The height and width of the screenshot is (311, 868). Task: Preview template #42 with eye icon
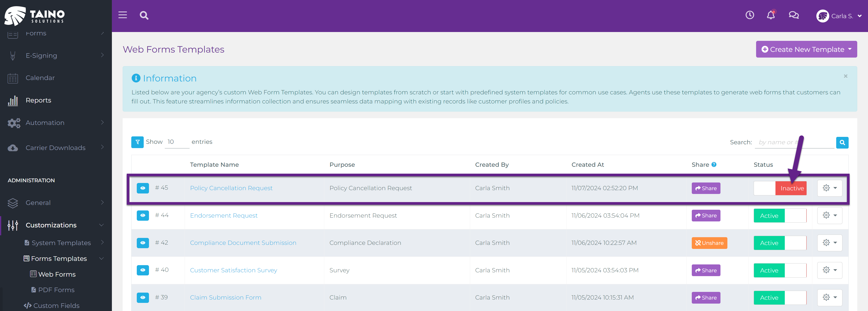tap(143, 243)
